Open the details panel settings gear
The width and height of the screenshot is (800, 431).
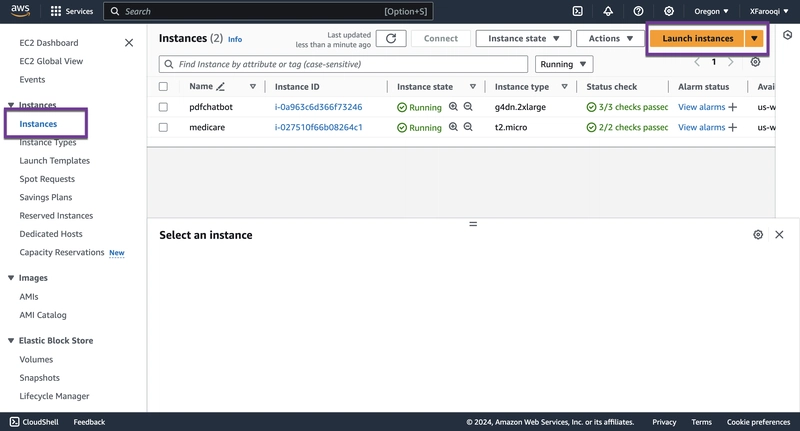tap(758, 235)
